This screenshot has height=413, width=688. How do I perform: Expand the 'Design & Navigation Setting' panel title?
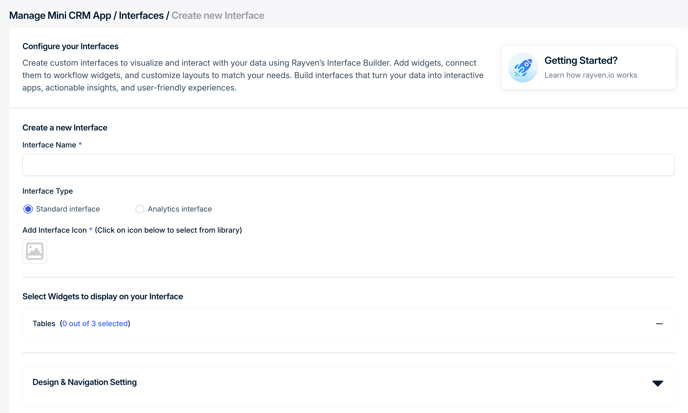pos(85,382)
